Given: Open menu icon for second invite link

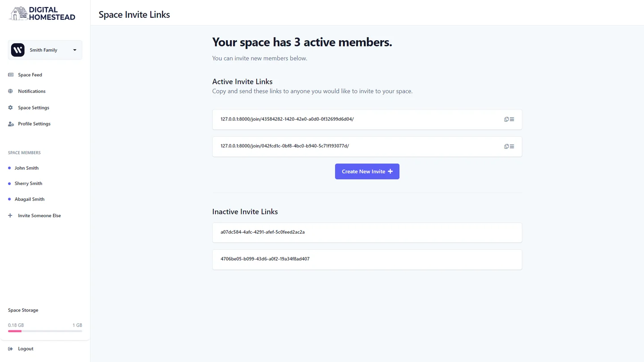Looking at the screenshot, I should click(512, 147).
